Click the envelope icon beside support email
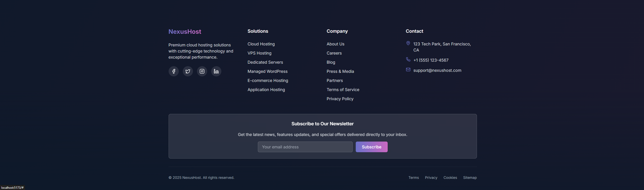Viewport: 644px width, 190px height. click(x=408, y=70)
